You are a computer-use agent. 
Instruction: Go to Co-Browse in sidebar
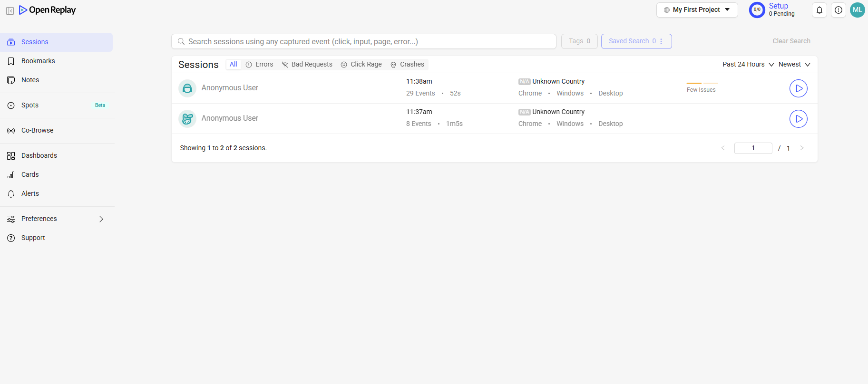point(37,131)
